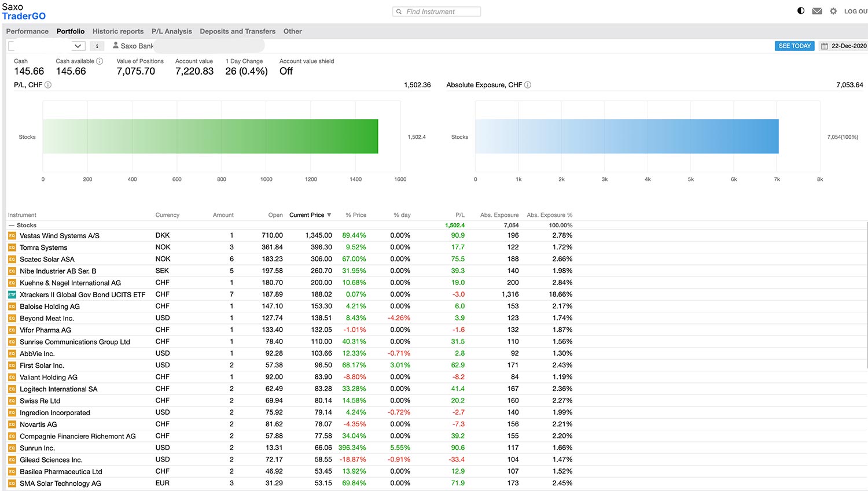Click the SEE TODAY button

(795, 46)
